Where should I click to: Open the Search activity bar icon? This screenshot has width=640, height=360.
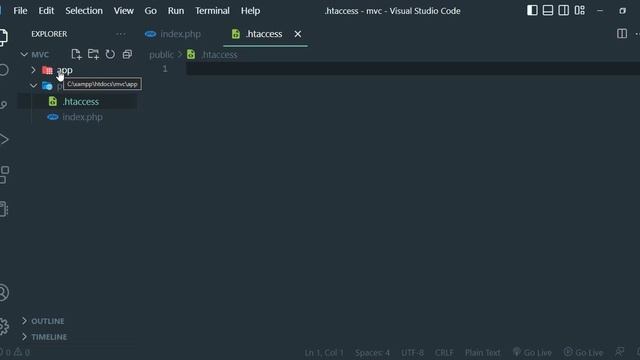point(4,70)
